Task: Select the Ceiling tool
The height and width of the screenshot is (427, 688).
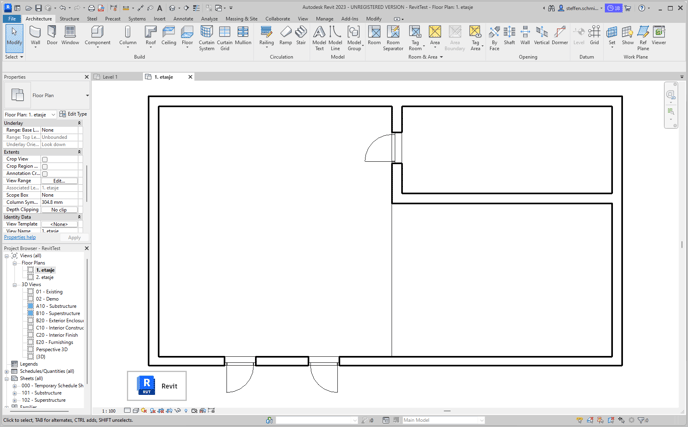Action: (x=168, y=35)
